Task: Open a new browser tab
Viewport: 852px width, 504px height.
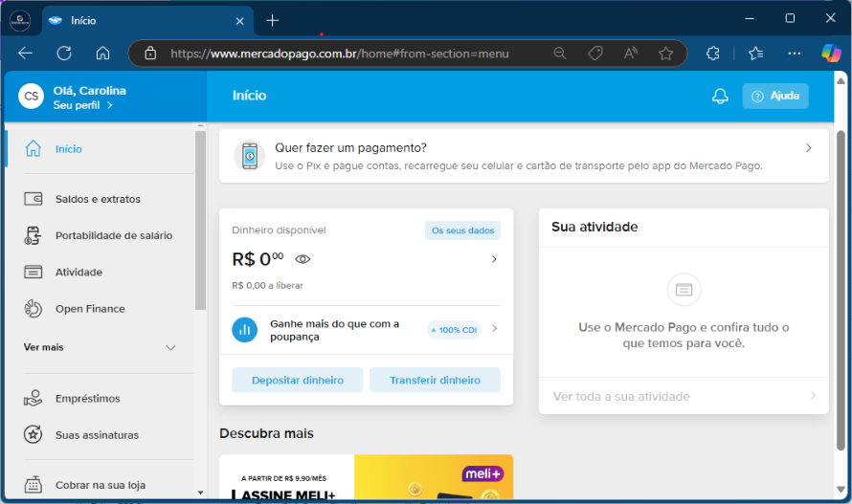Action: click(x=272, y=21)
